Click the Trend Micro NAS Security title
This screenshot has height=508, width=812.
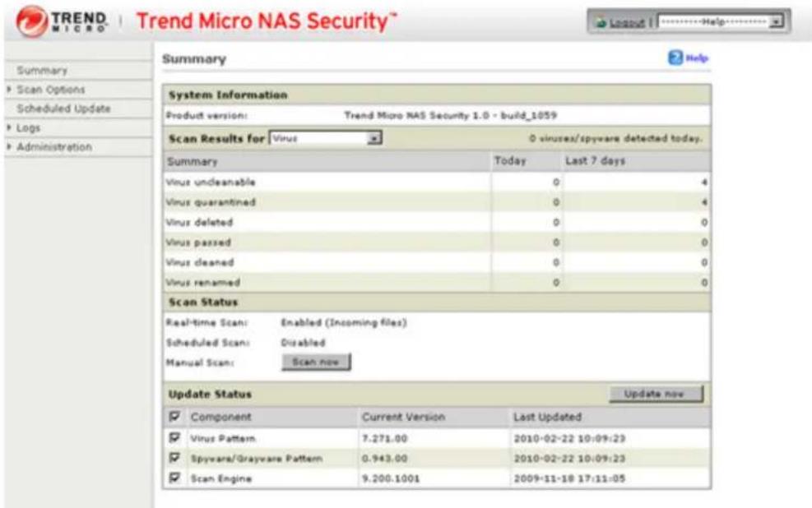coord(267,21)
